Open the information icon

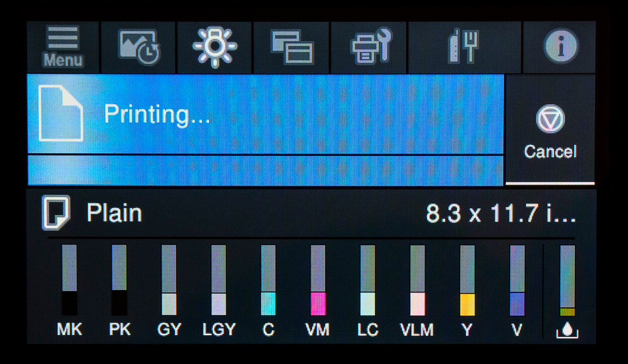pos(560,47)
